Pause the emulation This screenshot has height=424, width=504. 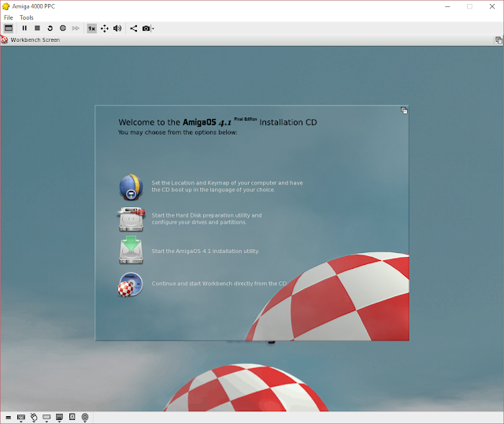tap(24, 28)
